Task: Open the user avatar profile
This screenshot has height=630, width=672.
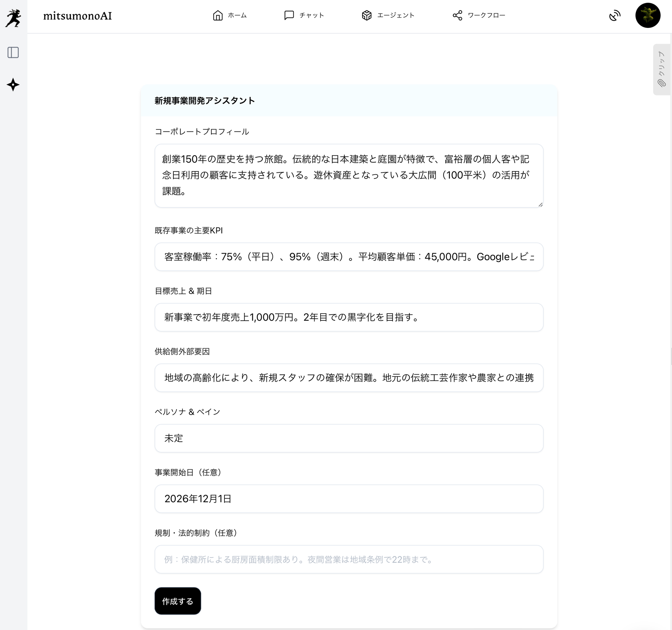Action: pos(648,15)
